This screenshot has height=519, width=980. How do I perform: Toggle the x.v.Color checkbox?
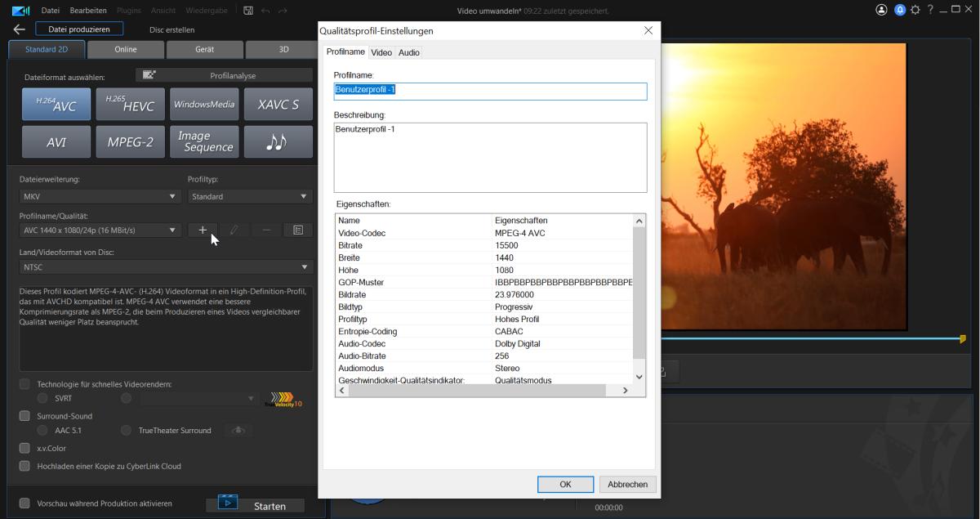[24, 449]
